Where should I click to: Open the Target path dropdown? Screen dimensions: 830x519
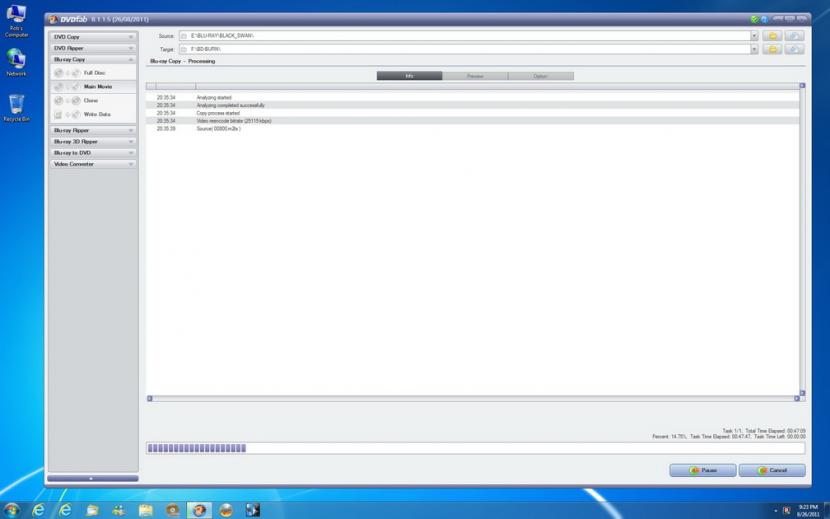(x=754, y=49)
